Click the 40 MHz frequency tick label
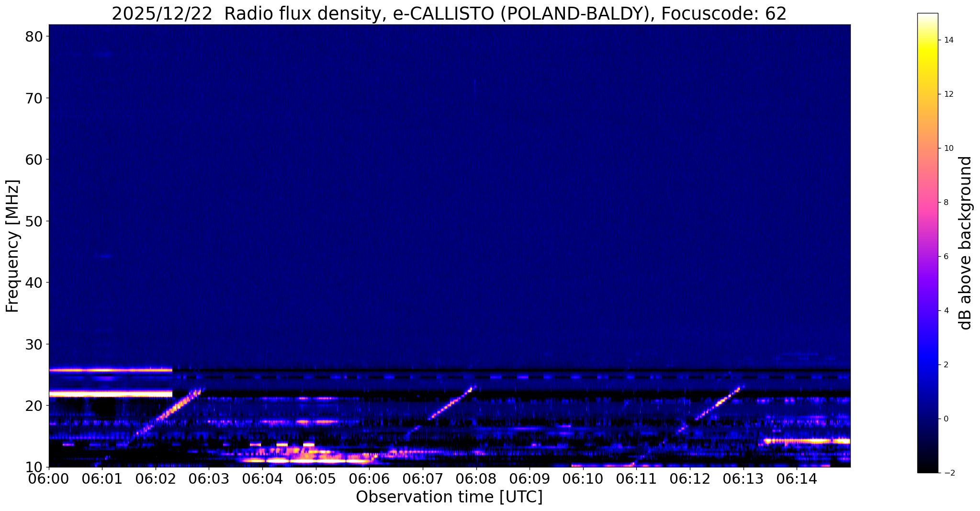980x511 pixels. (33, 283)
